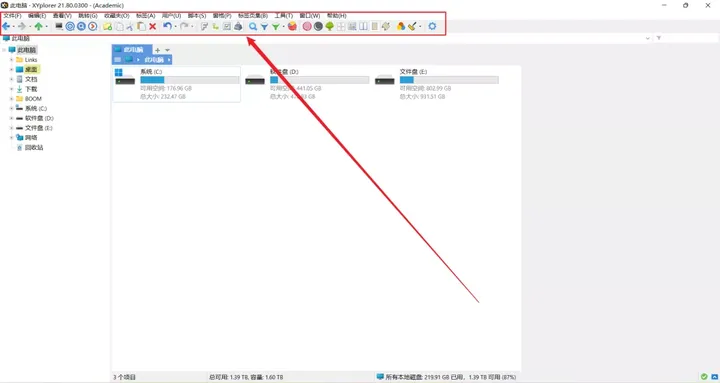Image resolution: width=720 pixels, height=383 pixels.
Task: Select 回收站 in the folder tree
Action: 34,147
